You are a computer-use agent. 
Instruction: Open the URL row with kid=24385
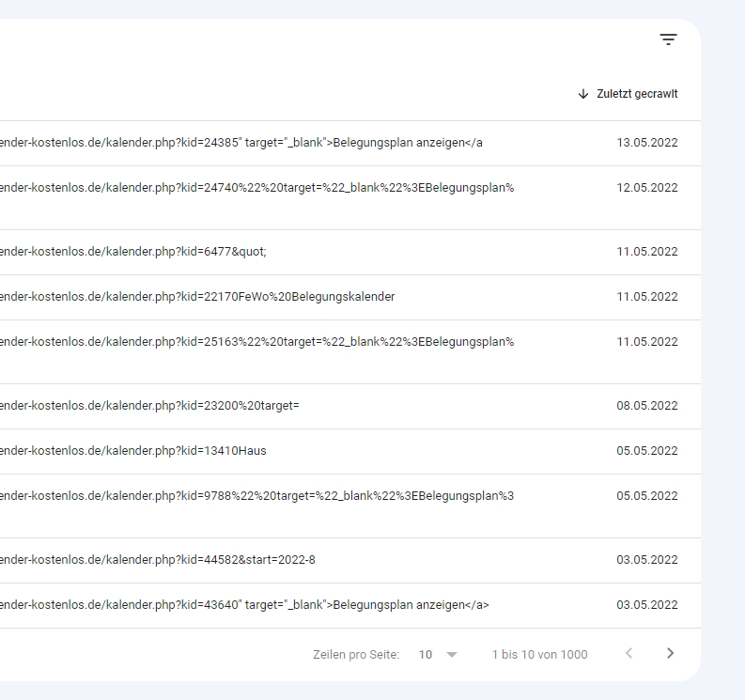pos(241,143)
